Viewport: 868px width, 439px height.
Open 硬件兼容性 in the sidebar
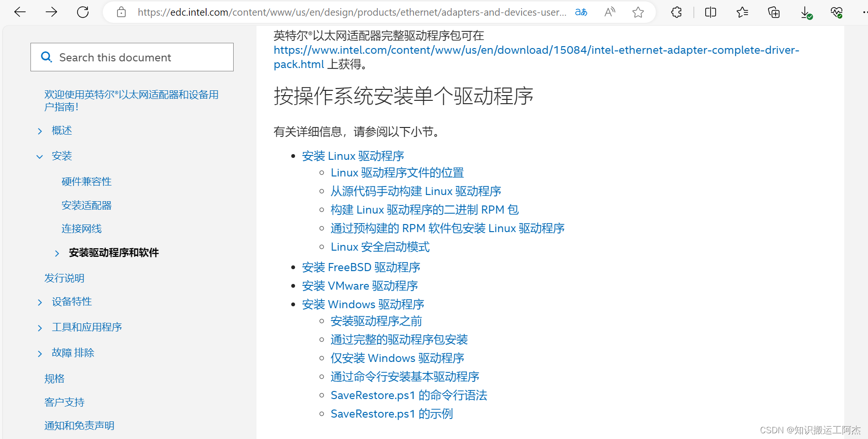pos(87,182)
